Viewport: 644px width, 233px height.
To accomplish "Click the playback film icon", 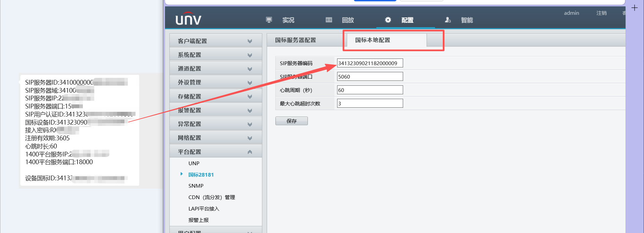I will pos(329,20).
